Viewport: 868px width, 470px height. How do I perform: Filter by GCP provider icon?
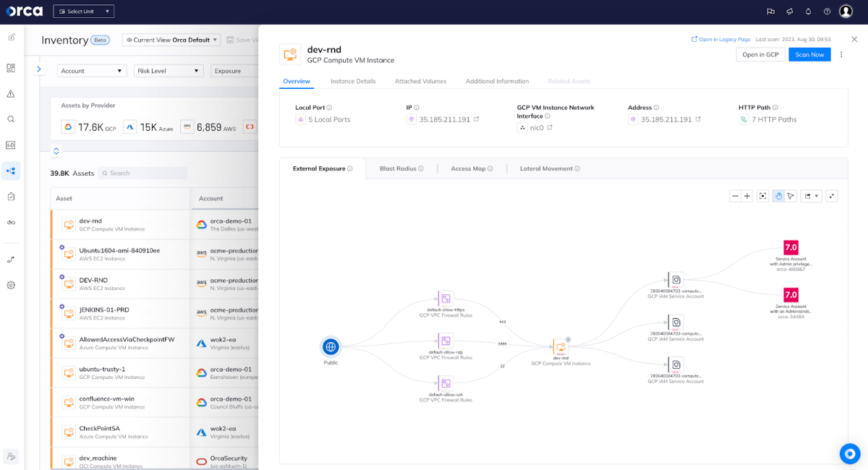tap(67, 127)
